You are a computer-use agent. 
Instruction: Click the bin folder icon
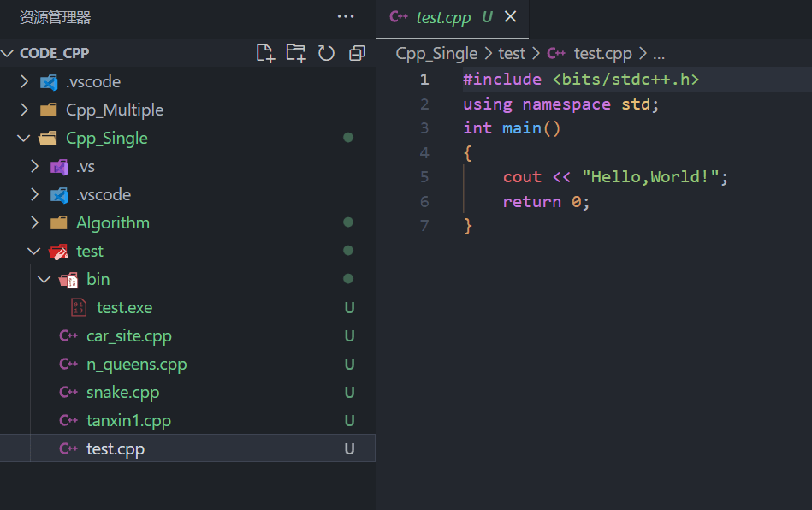pos(68,280)
